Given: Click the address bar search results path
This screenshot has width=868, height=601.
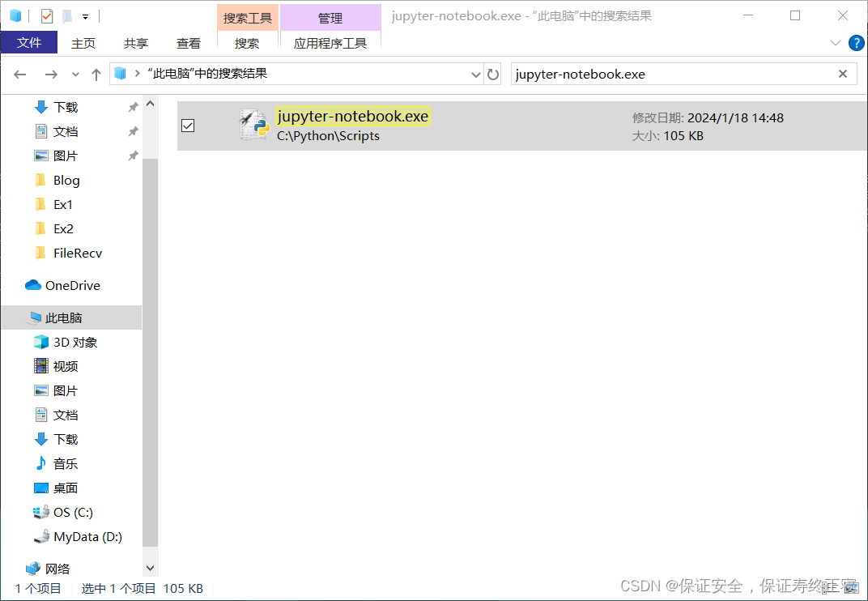Looking at the screenshot, I should [207, 74].
